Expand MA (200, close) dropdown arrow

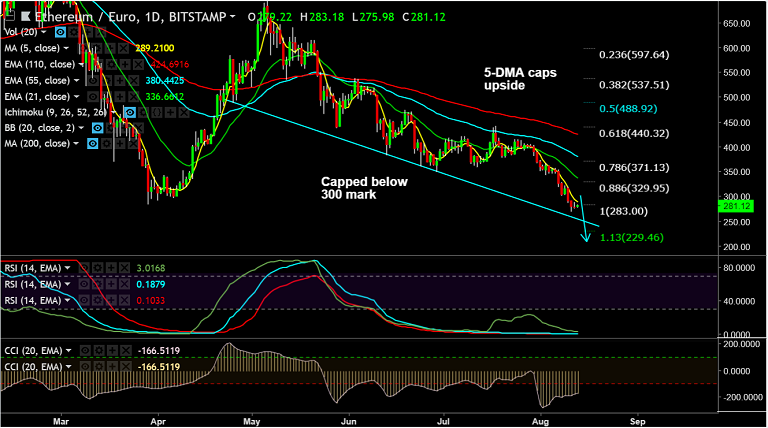point(76,143)
